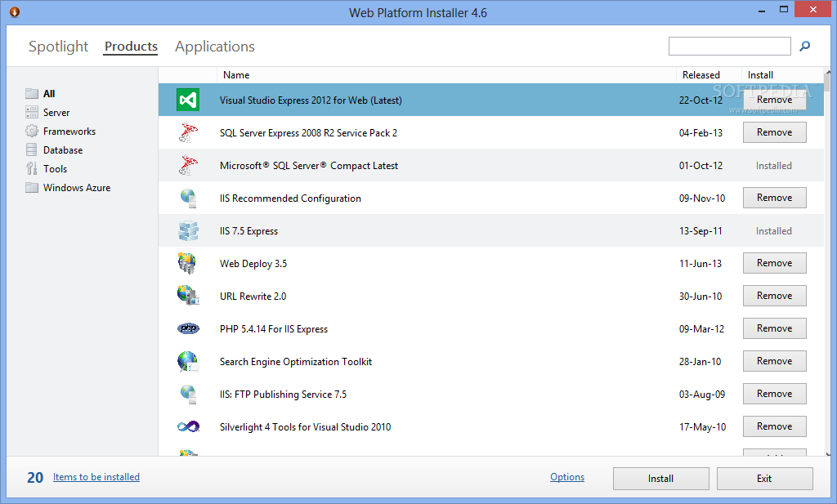Select 'Microsoft® SQL Server® Compact Latest' text
Image resolution: width=837 pixels, height=504 pixels.
(x=308, y=166)
